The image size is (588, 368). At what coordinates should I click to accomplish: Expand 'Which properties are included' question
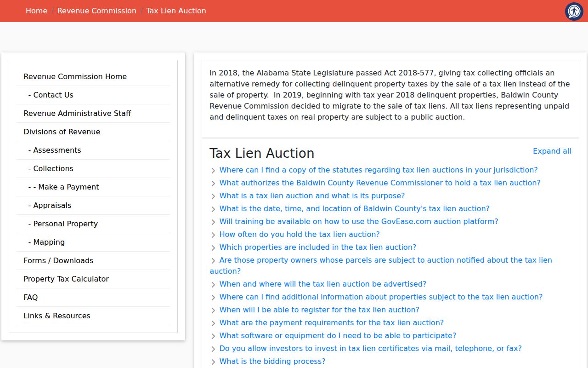[x=318, y=247]
